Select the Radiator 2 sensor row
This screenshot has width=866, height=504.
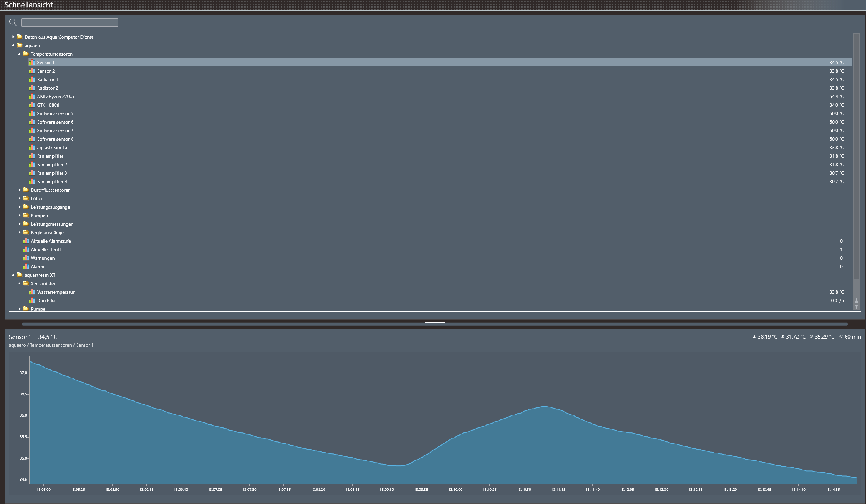pyautogui.click(x=48, y=88)
